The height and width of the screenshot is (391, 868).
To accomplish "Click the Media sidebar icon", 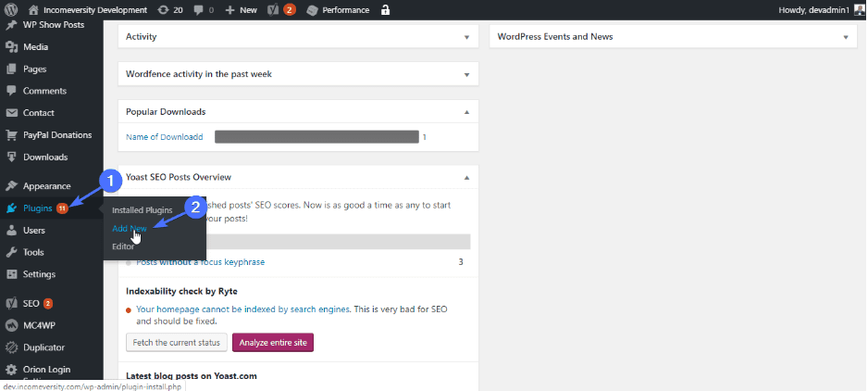I will click(12, 47).
